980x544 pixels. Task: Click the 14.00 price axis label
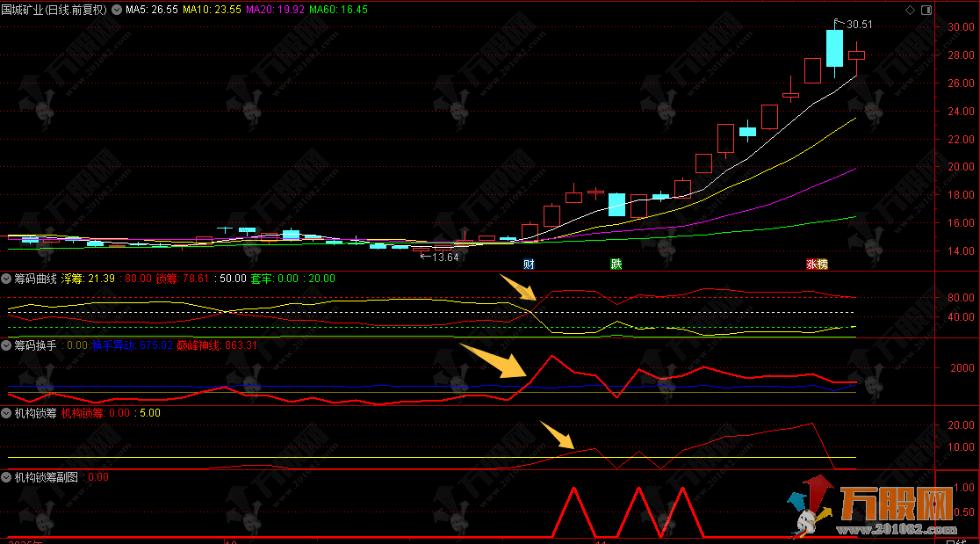pos(962,250)
